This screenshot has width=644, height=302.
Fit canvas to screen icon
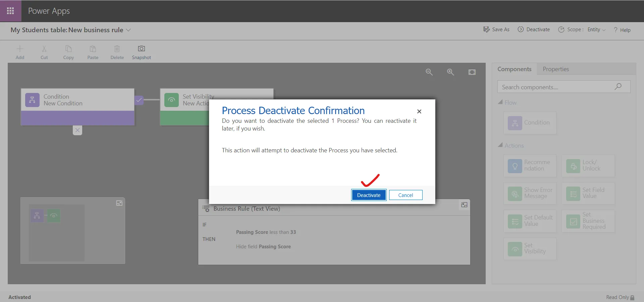(x=472, y=72)
